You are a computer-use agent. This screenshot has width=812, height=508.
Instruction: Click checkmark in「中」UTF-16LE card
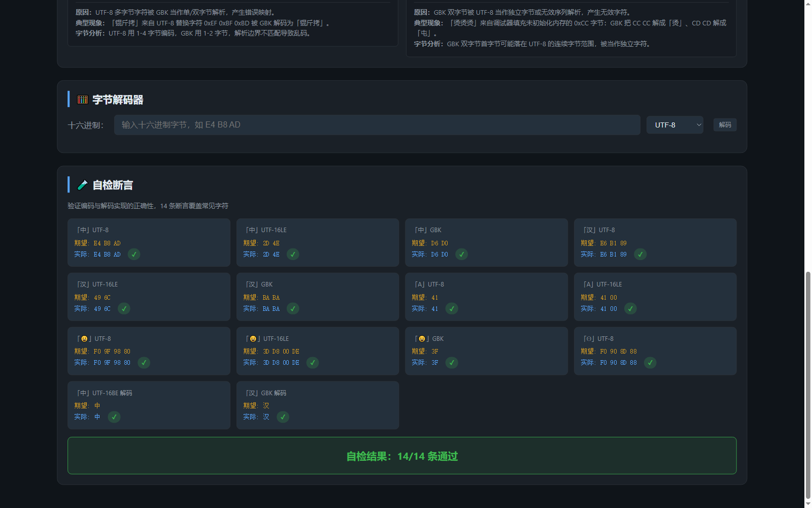click(x=293, y=255)
